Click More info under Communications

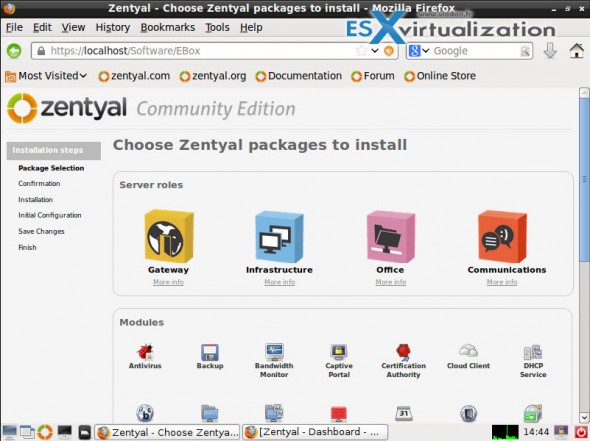[502, 282]
